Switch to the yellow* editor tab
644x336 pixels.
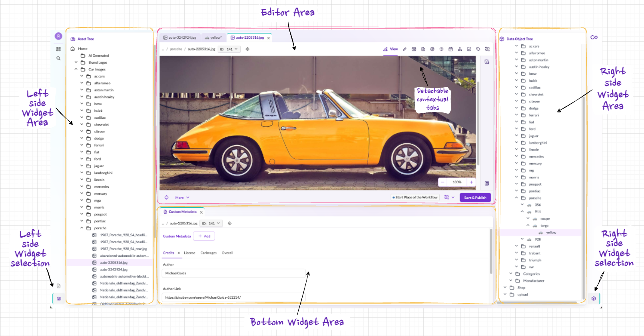coord(213,38)
